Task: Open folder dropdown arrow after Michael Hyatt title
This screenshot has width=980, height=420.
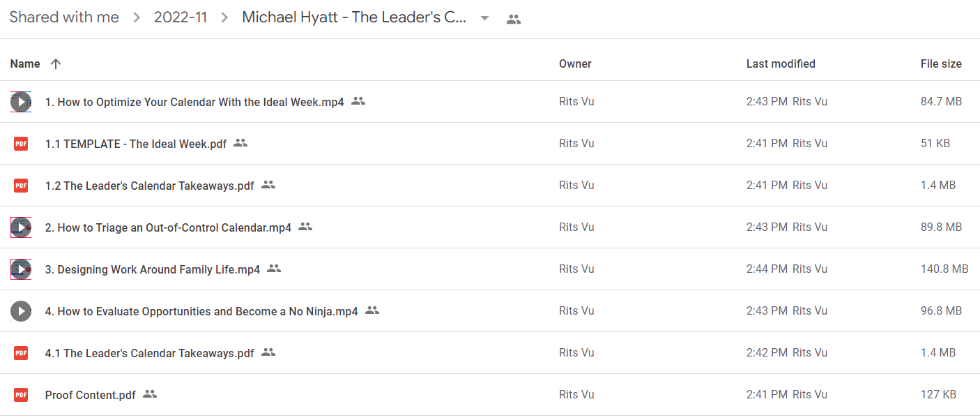Action: click(x=484, y=18)
